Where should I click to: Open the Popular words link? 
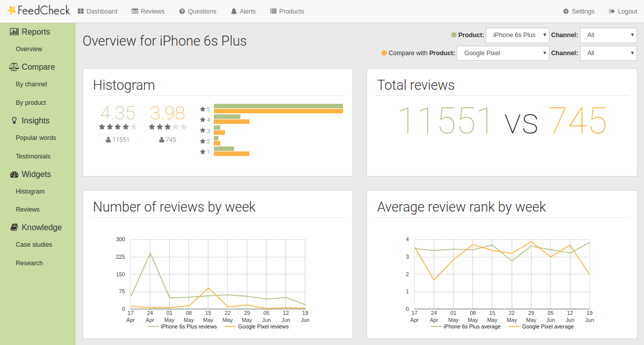36,137
